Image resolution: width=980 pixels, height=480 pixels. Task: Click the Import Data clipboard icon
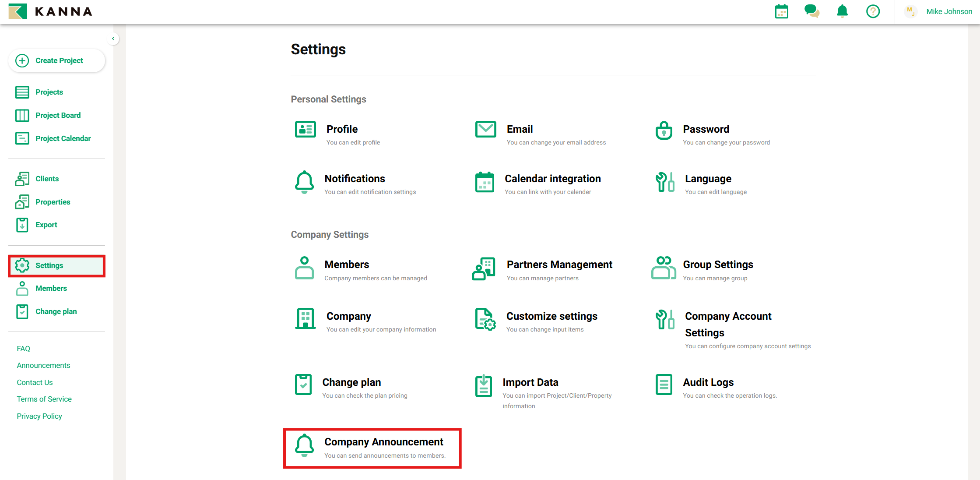tap(484, 385)
